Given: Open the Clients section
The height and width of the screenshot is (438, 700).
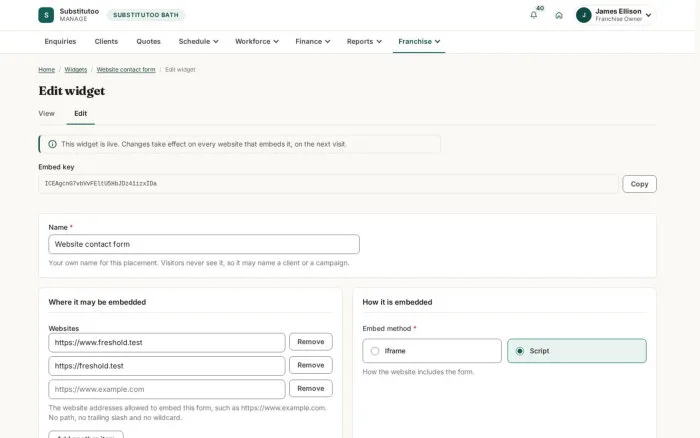Looking at the screenshot, I should [106, 42].
